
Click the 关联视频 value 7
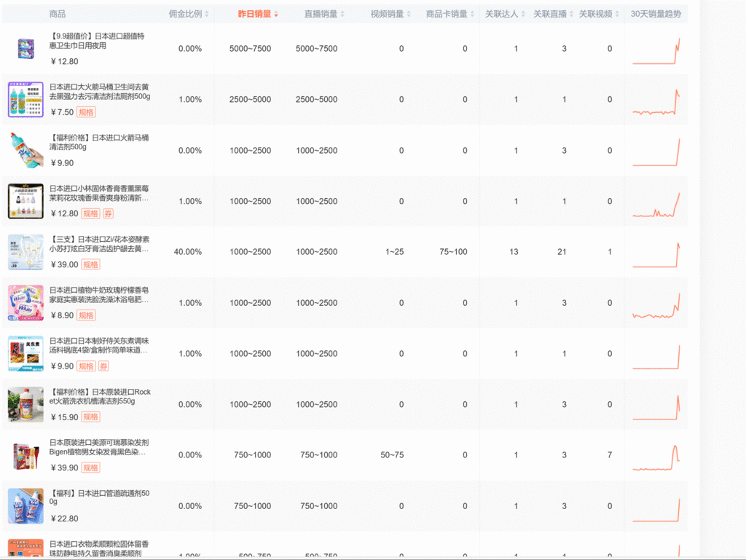[x=610, y=455]
